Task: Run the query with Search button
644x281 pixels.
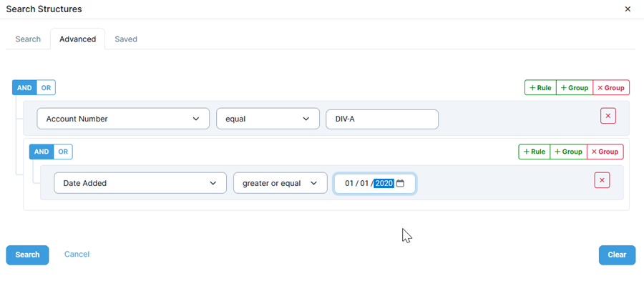Action: click(27, 255)
